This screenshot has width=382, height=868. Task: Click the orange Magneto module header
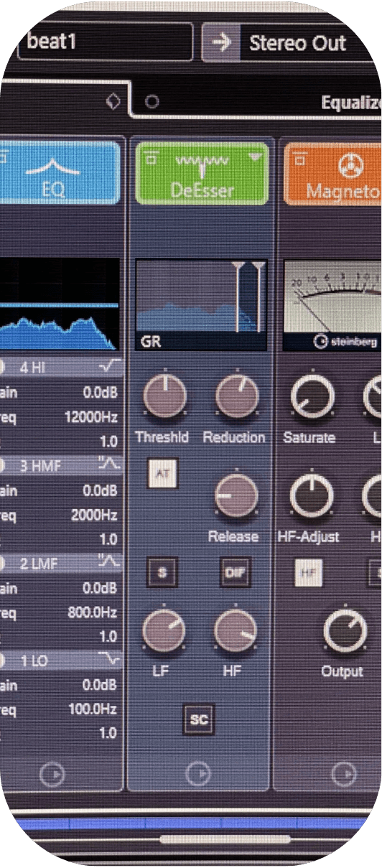tap(334, 173)
